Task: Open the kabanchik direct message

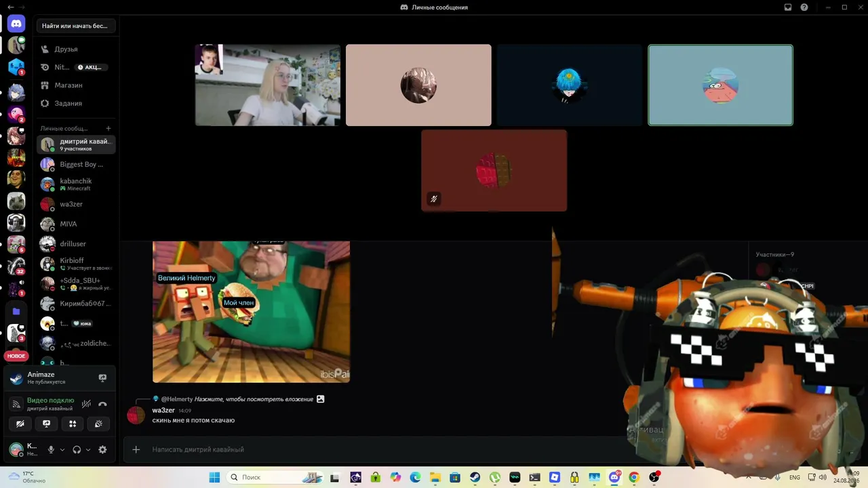Action: pos(76,184)
